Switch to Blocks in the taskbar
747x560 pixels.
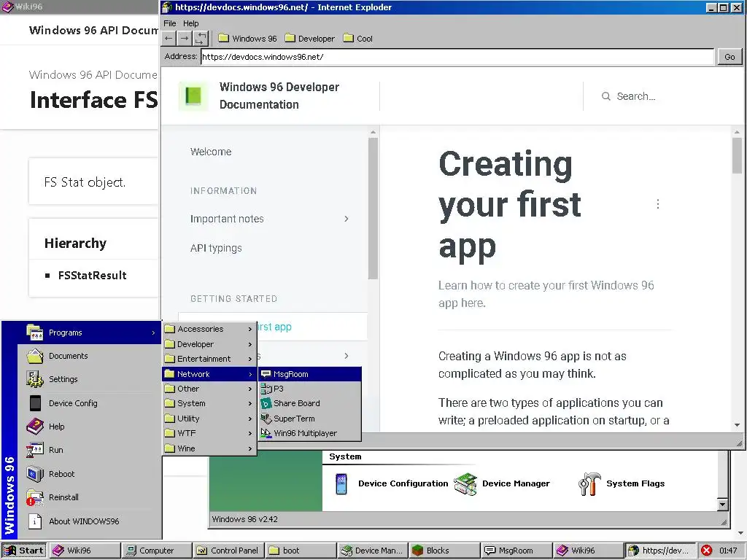444,551
